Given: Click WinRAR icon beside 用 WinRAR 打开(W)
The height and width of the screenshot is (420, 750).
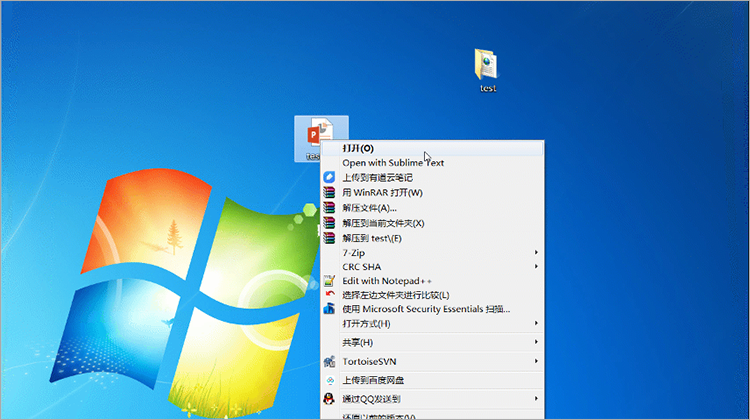Looking at the screenshot, I should (329, 192).
